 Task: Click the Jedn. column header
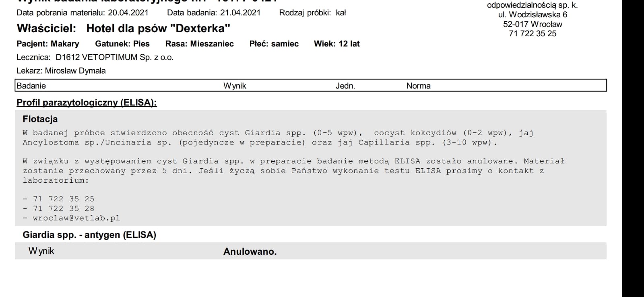pos(345,86)
